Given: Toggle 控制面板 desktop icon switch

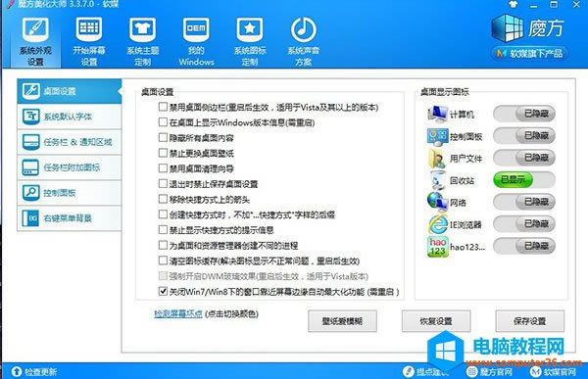Looking at the screenshot, I should pos(524,136).
